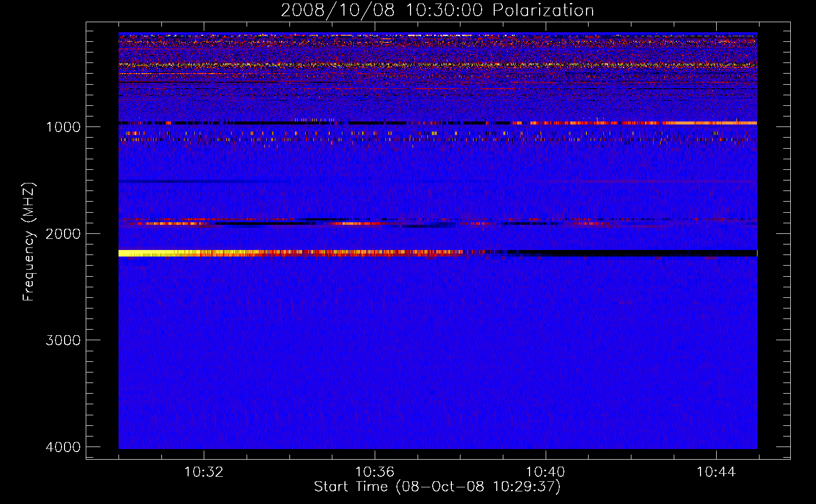Image resolution: width=816 pixels, height=504 pixels.
Task: Click the 10:40 time tick label
Action: coord(546,472)
